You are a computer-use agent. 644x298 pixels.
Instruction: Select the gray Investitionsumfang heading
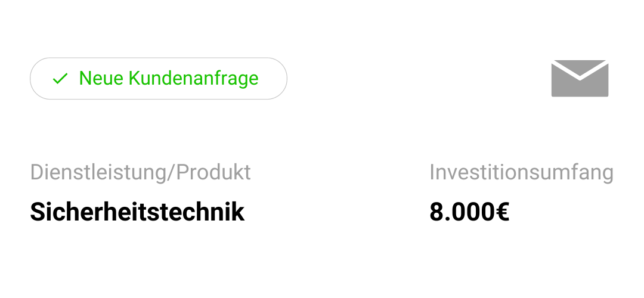(x=522, y=172)
